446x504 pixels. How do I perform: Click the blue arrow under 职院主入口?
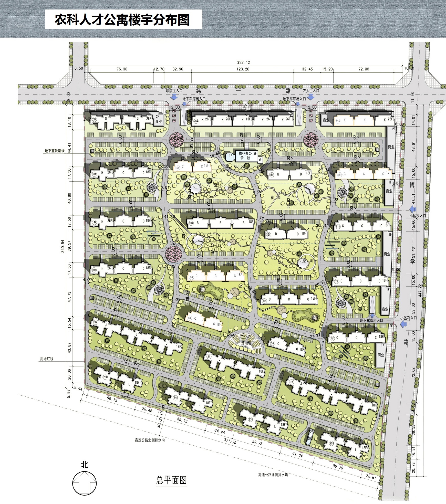pyautogui.click(x=174, y=97)
